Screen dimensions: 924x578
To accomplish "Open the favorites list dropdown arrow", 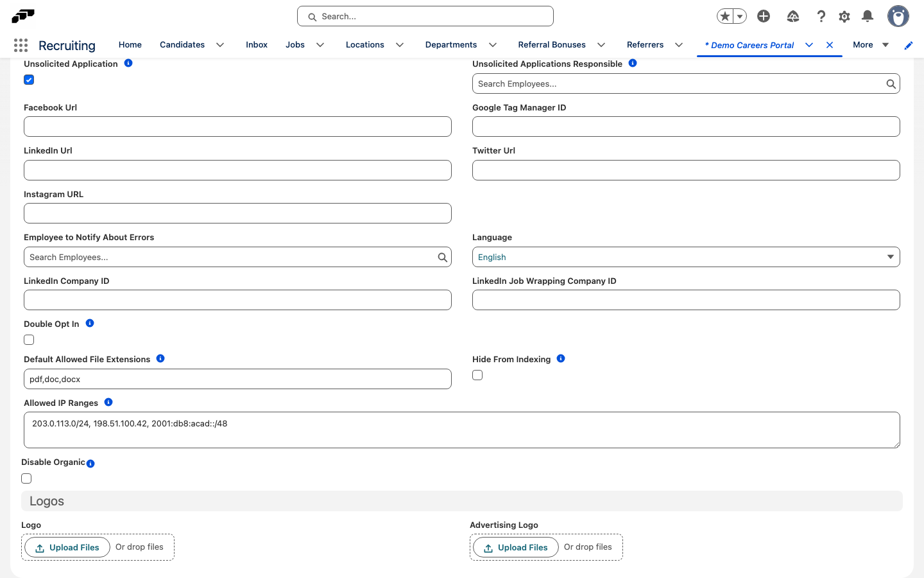I will pyautogui.click(x=740, y=16).
